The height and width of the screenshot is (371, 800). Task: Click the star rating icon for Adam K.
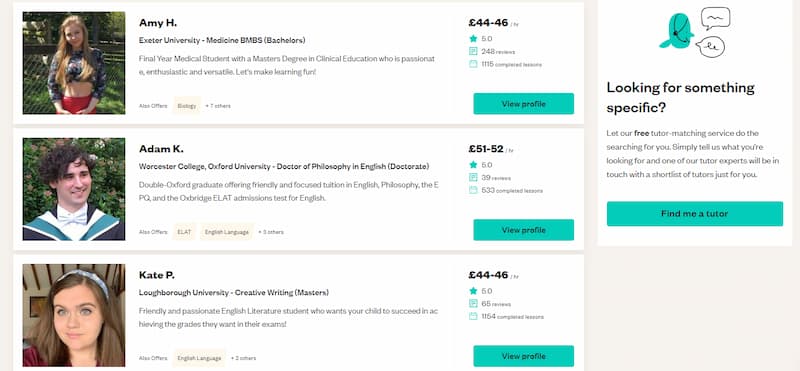click(473, 164)
